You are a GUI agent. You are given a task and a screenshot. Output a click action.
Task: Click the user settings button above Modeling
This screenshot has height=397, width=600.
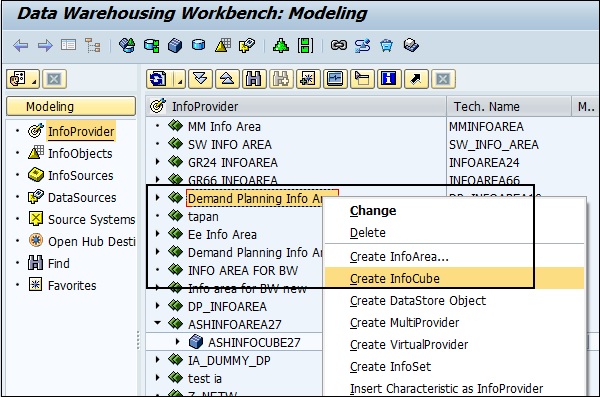[x=23, y=79]
